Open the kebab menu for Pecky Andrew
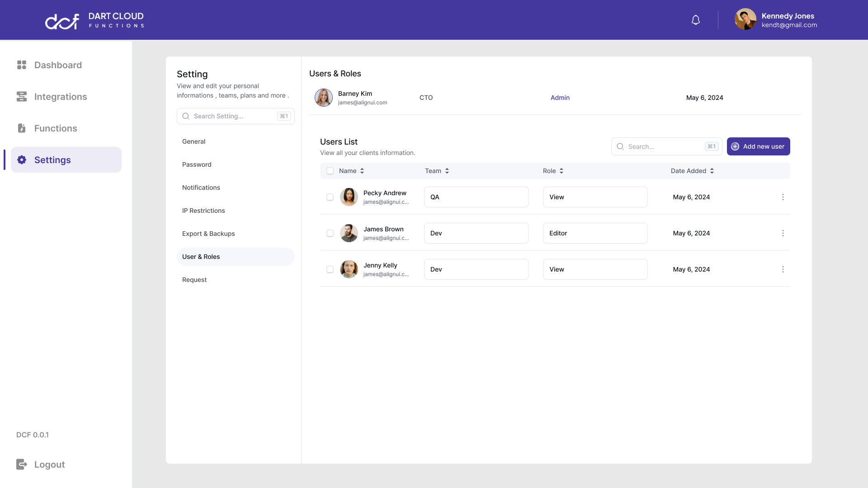 tap(783, 197)
